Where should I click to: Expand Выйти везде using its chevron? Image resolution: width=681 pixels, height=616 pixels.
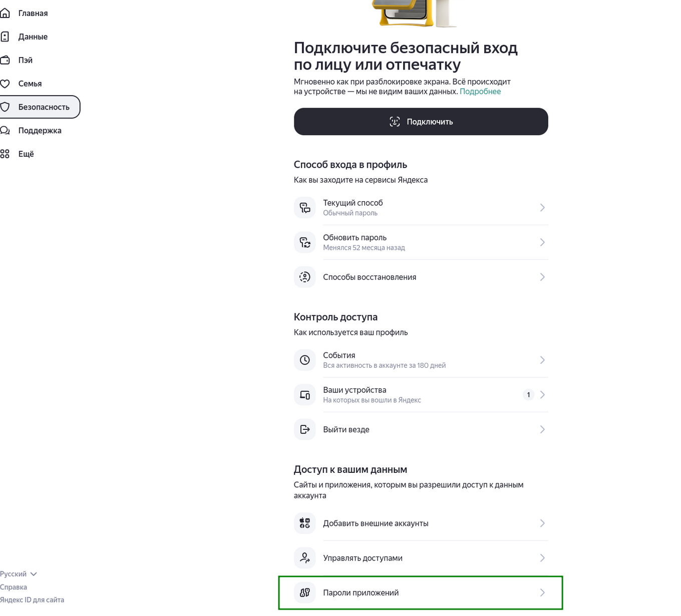[542, 429]
